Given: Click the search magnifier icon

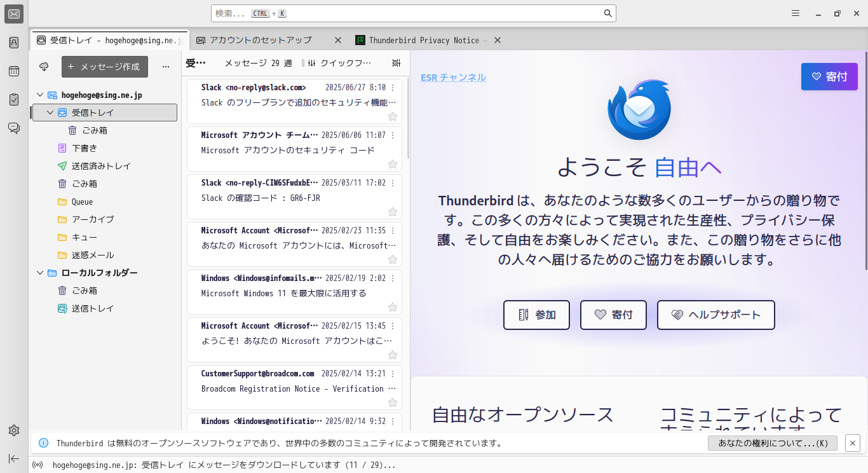Looking at the screenshot, I should pos(607,13).
